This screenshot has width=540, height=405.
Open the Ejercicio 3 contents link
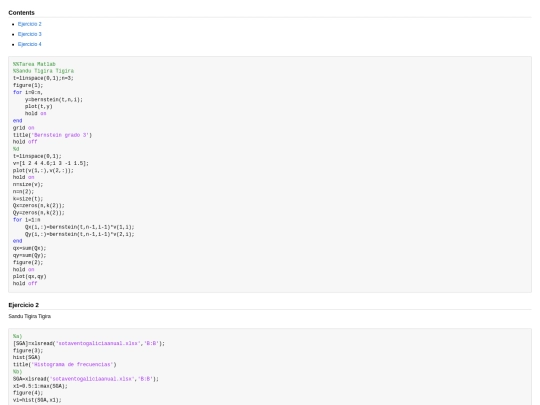click(30, 34)
